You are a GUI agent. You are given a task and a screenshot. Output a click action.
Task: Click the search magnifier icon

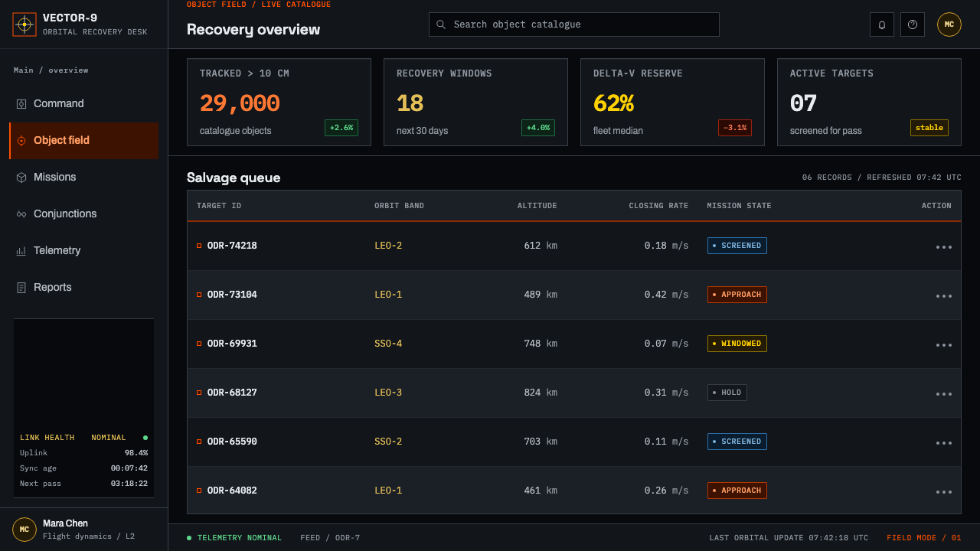click(441, 24)
